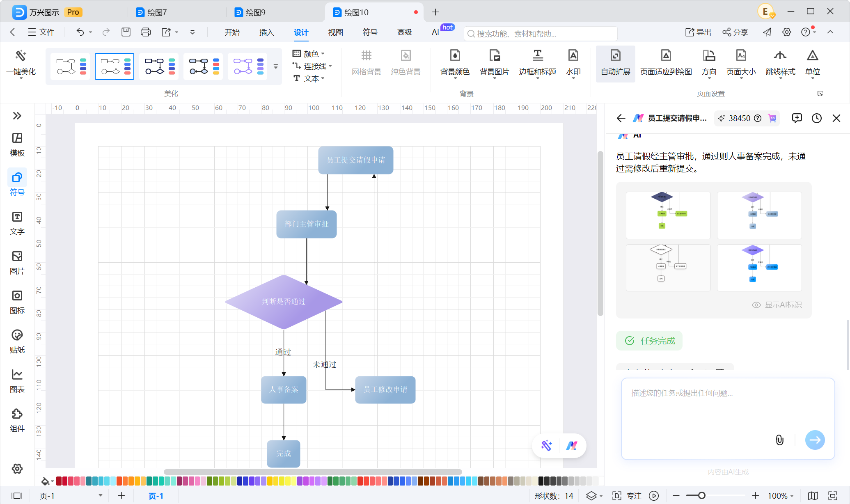The image size is (850, 504).
Task: Open the Icons (图标) sidebar panel
Action: tap(17, 302)
